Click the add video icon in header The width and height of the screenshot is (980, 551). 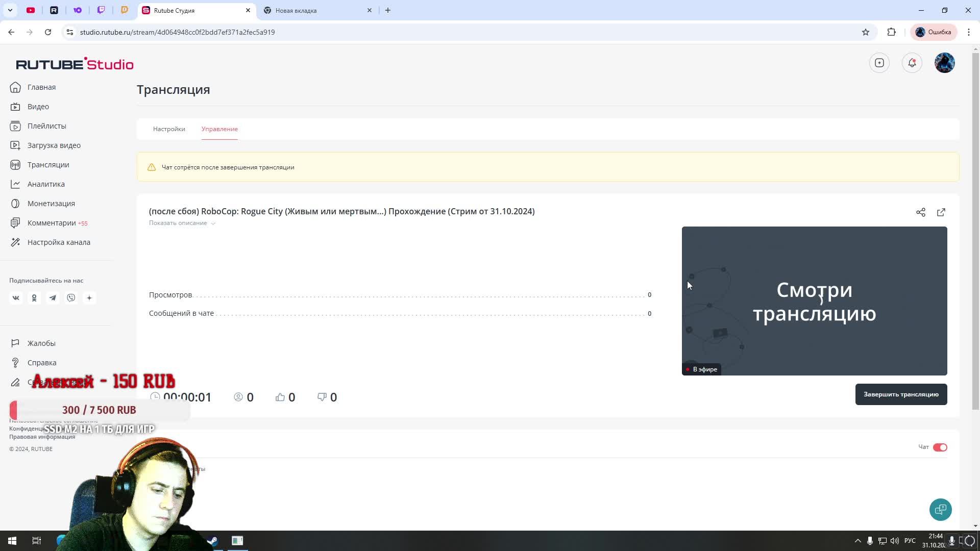click(879, 63)
